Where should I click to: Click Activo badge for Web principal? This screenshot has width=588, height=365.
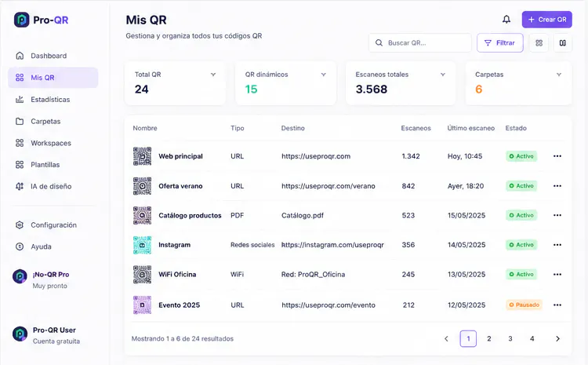coord(521,156)
